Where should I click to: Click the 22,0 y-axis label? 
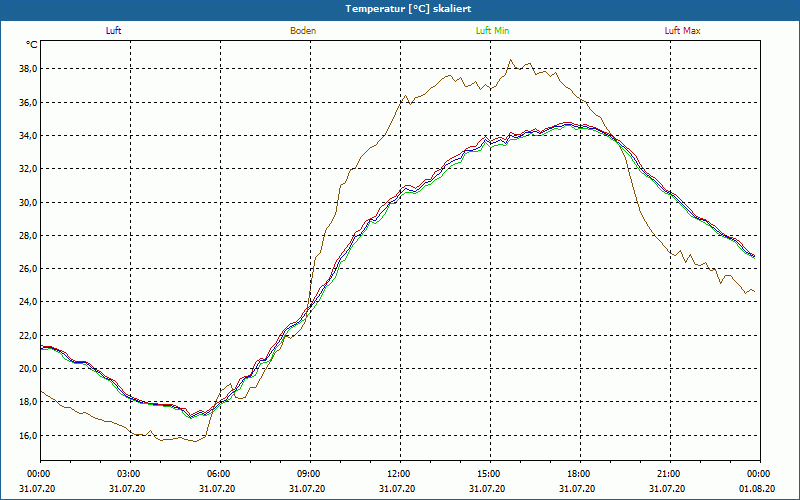(27, 336)
